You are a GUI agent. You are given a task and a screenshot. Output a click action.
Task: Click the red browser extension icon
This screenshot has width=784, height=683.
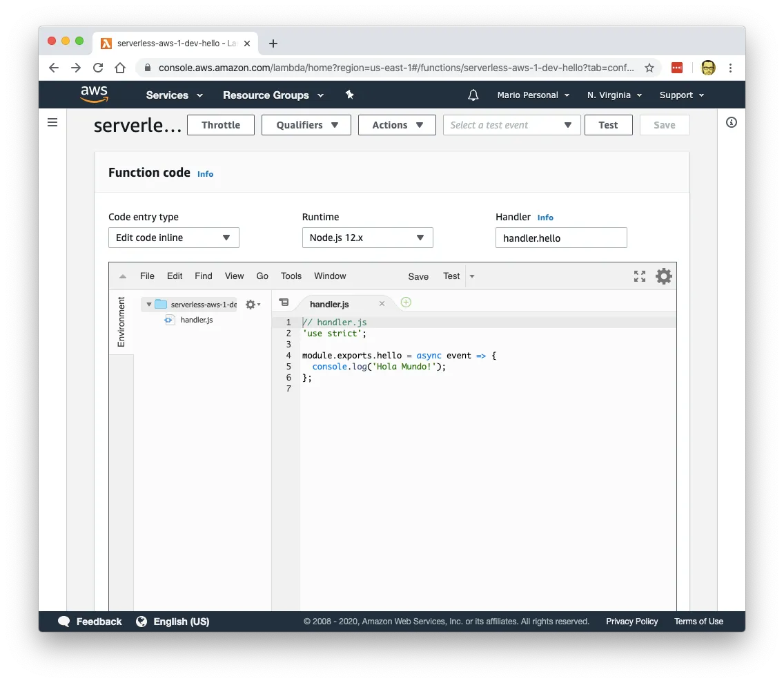(677, 68)
